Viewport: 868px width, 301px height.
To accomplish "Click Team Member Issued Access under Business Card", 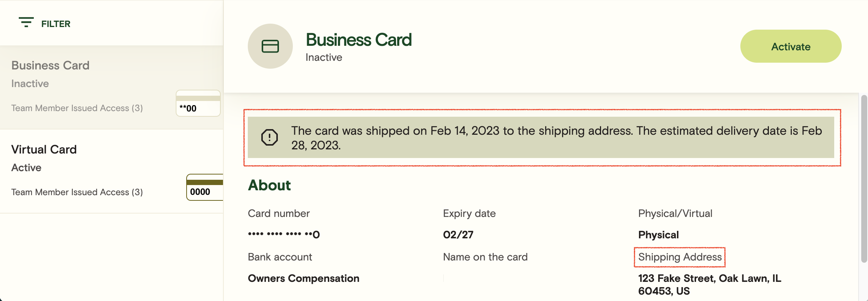I will pyautogui.click(x=77, y=108).
